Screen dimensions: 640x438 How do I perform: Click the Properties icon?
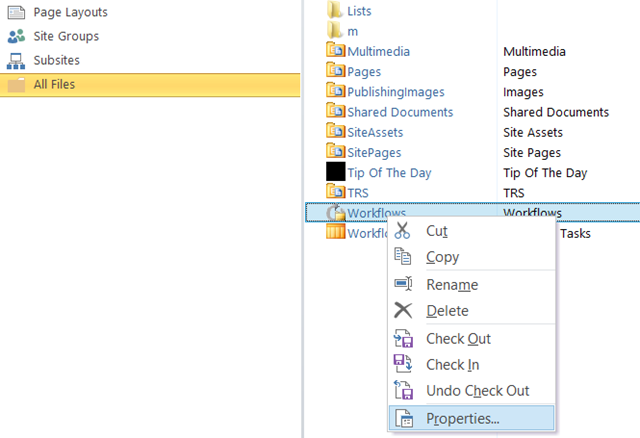404,418
